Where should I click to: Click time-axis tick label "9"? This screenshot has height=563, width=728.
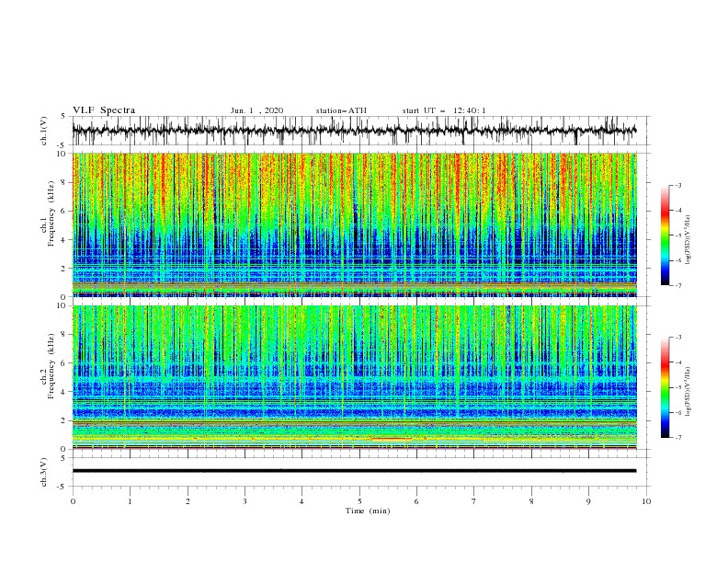[588, 501]
